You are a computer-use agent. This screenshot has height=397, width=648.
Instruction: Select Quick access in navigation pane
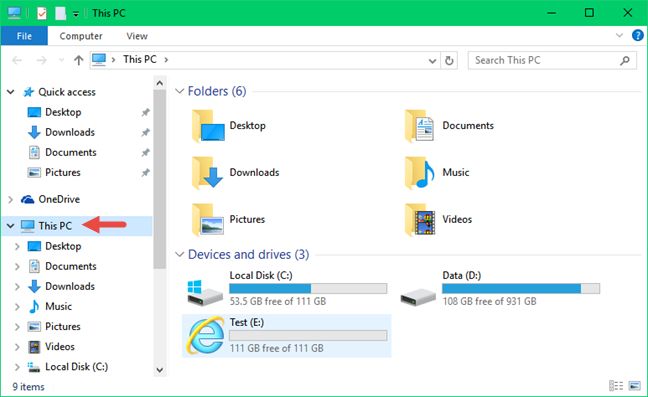[67, 92]
